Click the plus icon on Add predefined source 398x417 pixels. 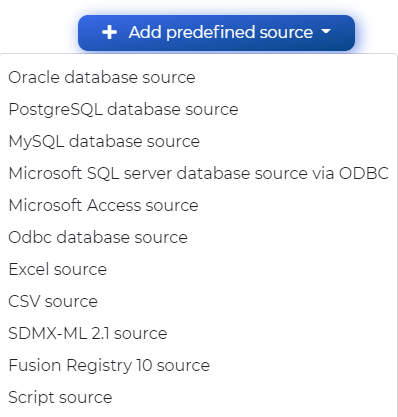point(109,33)
